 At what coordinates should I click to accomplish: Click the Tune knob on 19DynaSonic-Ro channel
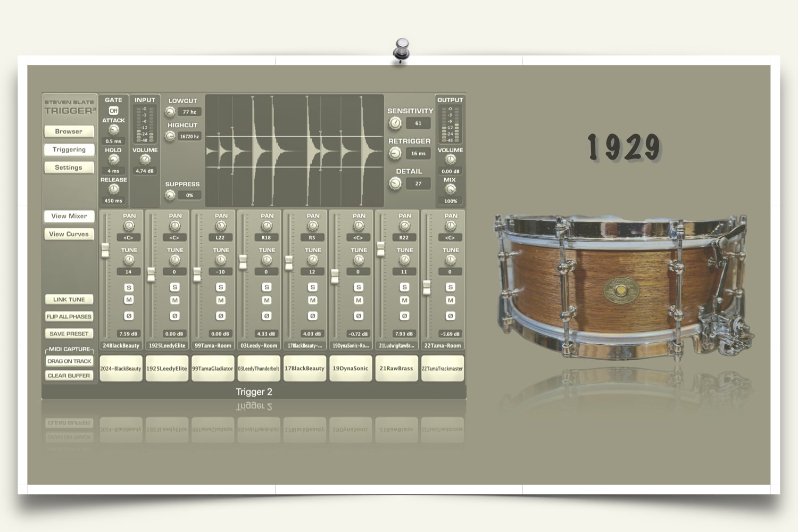click(x=359, y=260)
